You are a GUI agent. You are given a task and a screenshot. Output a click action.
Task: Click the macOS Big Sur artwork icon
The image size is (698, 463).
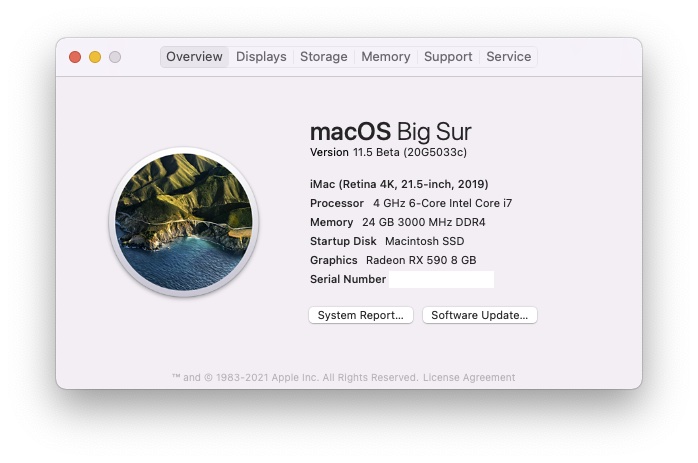(184, 222)
